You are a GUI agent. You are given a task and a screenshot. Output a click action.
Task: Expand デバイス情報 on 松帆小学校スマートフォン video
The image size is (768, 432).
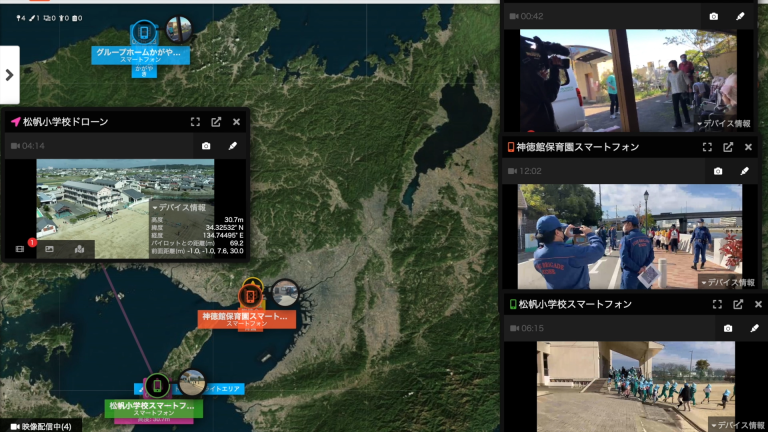(735, 424)
